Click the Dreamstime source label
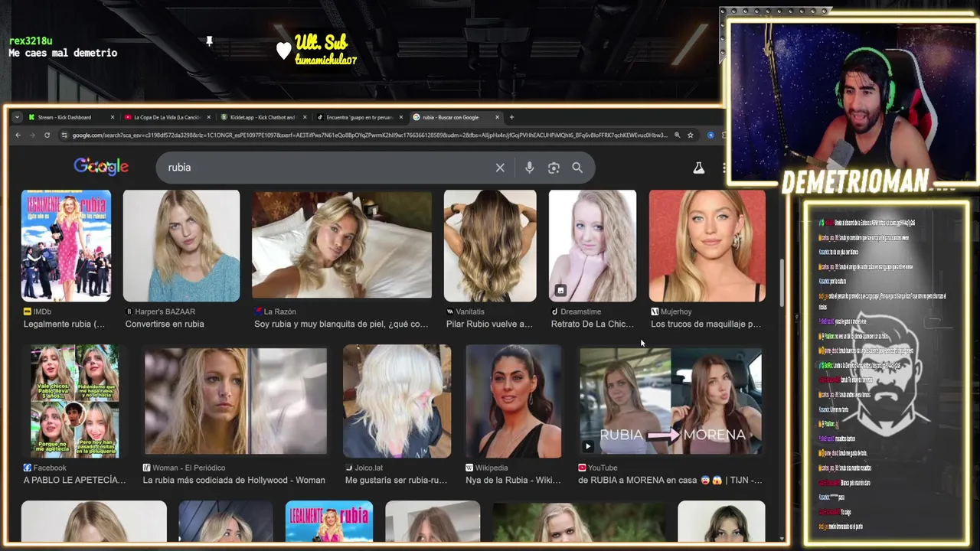 click(580, 312)
